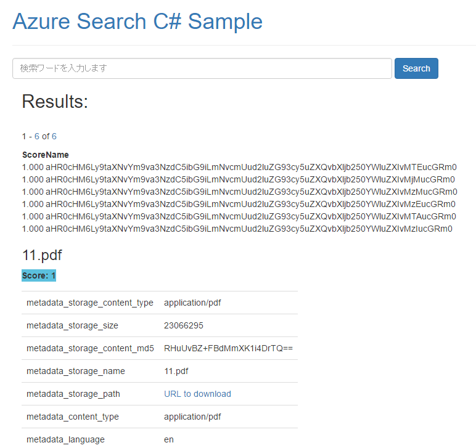476x448 pixels.
Task: Click the metadata_storage_path row label
Action: pos(73,394)
